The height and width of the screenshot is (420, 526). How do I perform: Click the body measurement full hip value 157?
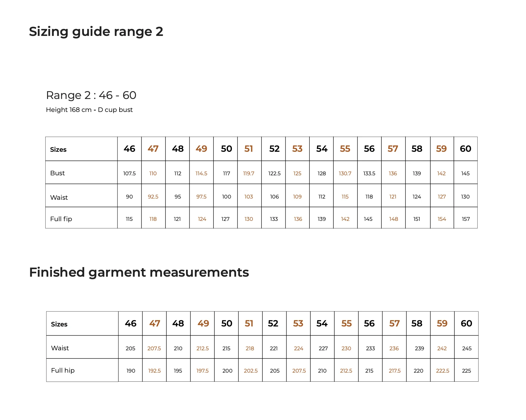[x=466, y=219]
